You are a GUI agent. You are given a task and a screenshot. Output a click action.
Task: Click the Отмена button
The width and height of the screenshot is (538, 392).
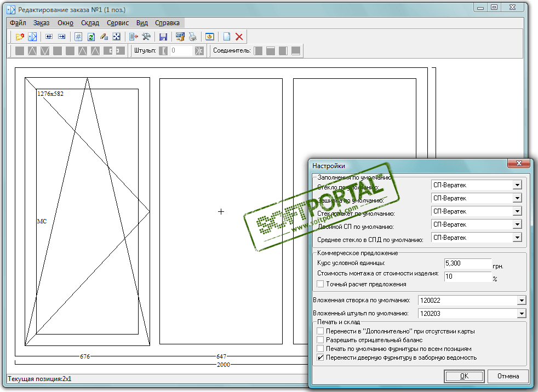[x=508, y=376]
